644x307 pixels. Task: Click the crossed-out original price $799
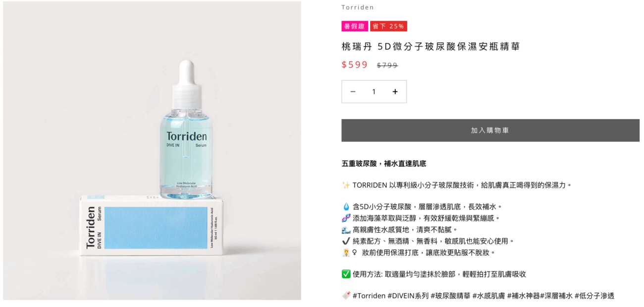coord(387,65)
